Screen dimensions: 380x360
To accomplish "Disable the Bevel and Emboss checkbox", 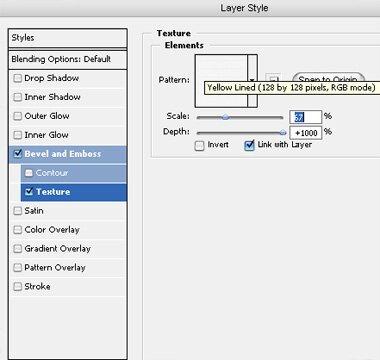I will (17, 154).
